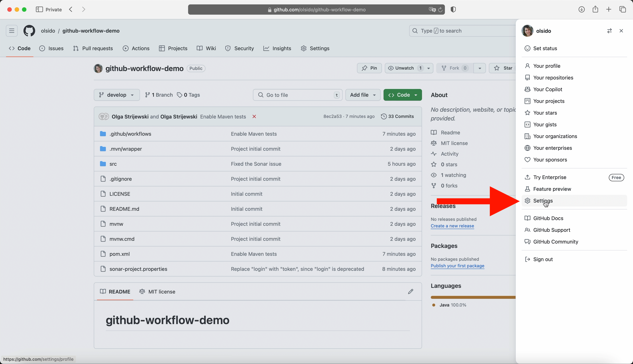This screenshot has height=364, width=633.
Task: Expand the green Code dropdown
Action: click(403, 95)
